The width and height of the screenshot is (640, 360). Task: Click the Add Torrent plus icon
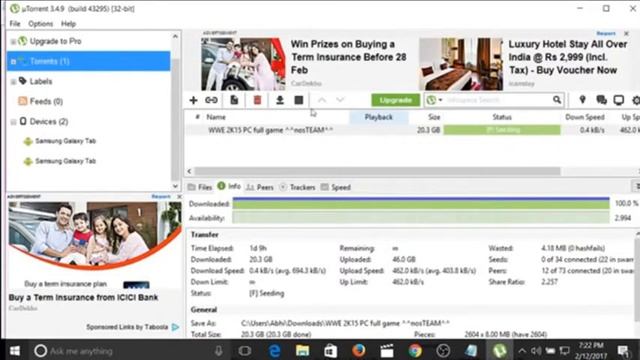tap(193, 100)
